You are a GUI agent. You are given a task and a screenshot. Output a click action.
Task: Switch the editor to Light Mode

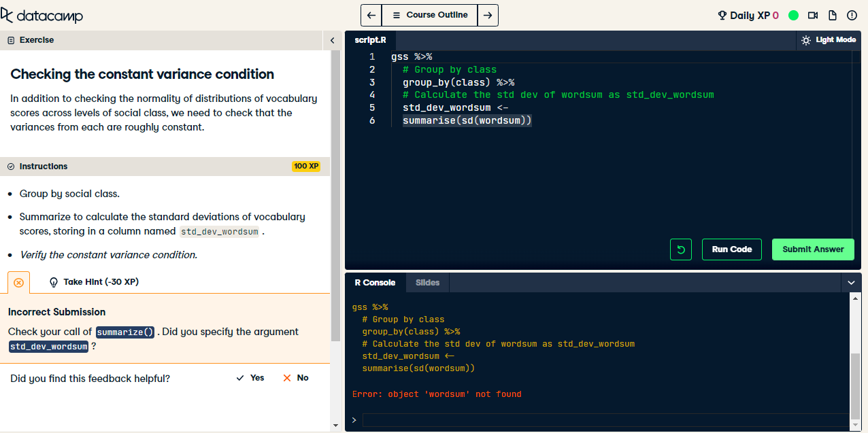[829, 40]
